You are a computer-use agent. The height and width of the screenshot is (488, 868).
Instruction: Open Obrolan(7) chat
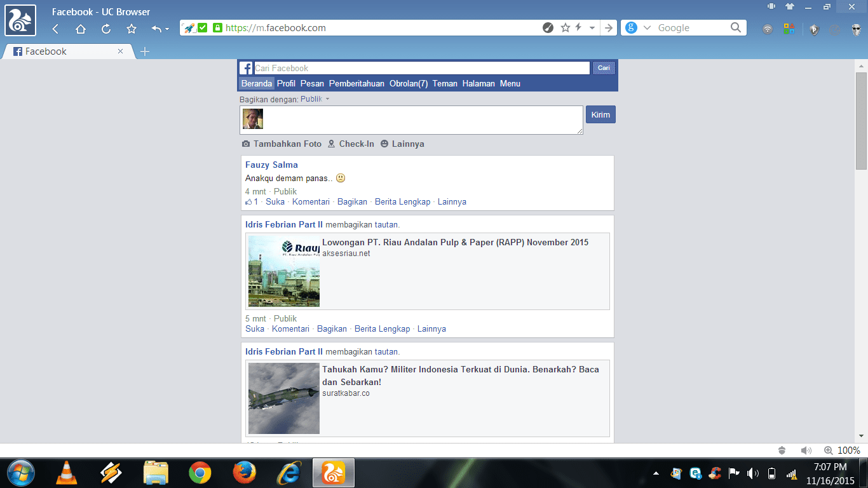[409, 83]
